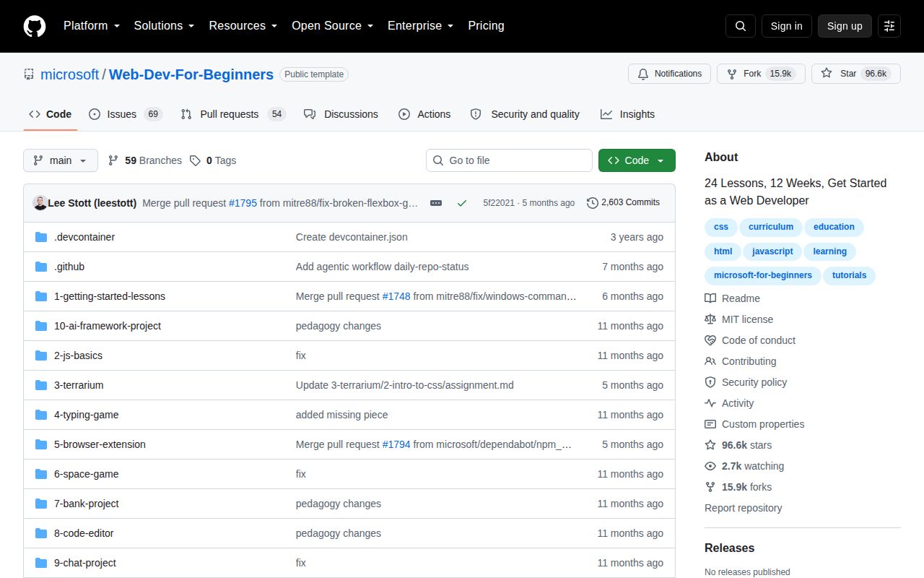Screen dimensions: 924x578
Task: Click the 2-js-basics folder icon
Action: tap(41, 355)
